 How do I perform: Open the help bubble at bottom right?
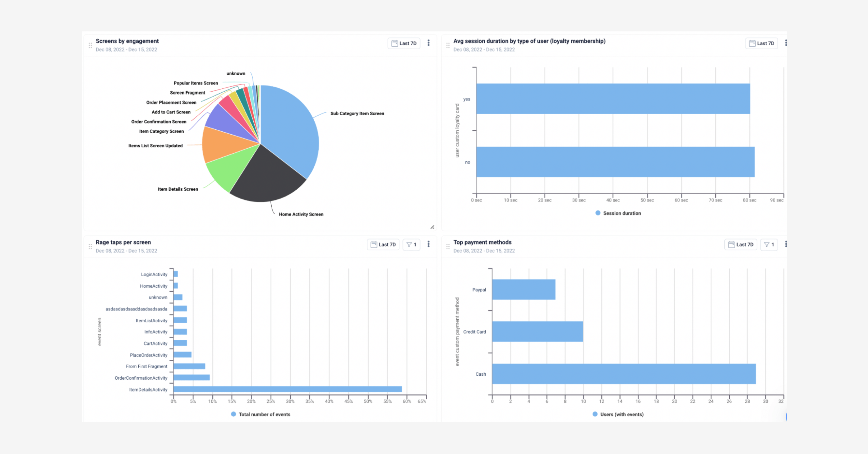click(787, 417)
